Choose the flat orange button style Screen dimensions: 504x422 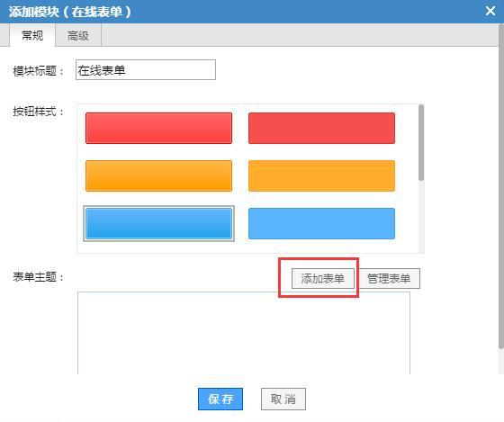[x=321, y=175]
